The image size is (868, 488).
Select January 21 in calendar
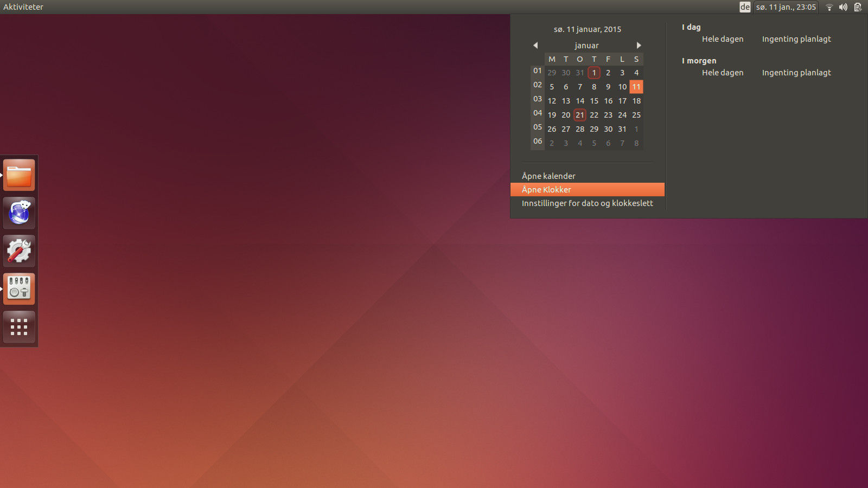click(x=580, y=115)
